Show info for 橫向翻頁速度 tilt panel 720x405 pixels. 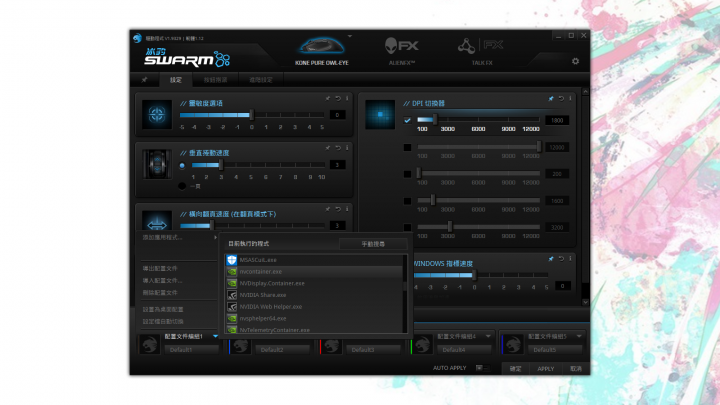347,209
